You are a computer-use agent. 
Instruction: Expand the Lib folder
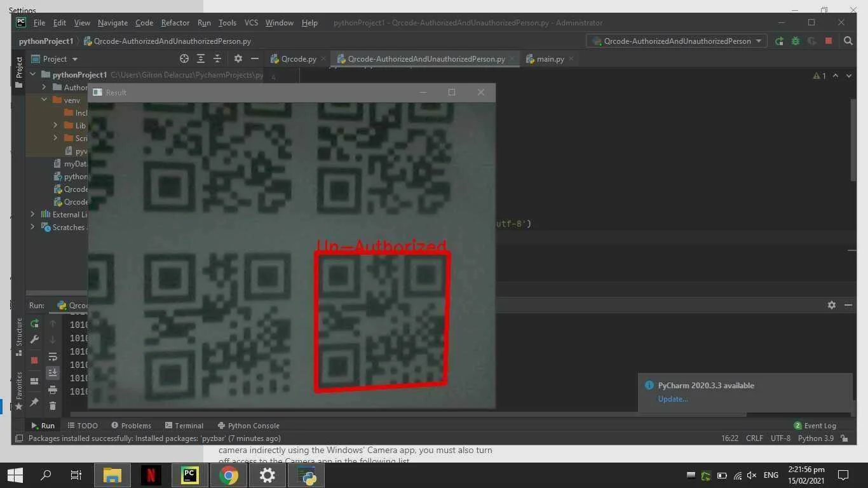coord(55,125)
